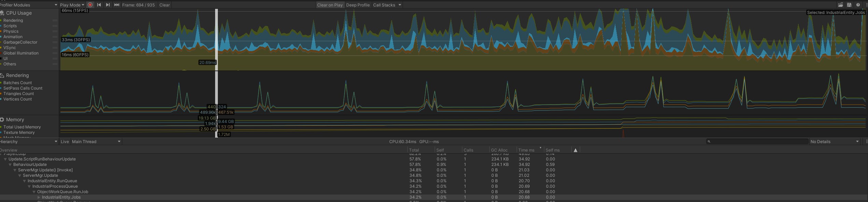Collapse the ServerMgr.Update() [Invoke] row

pyautogui.click(x=15, y=170)
